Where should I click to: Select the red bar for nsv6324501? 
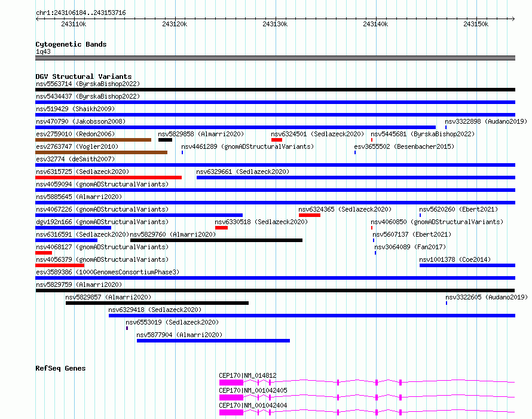click(277, 140)
